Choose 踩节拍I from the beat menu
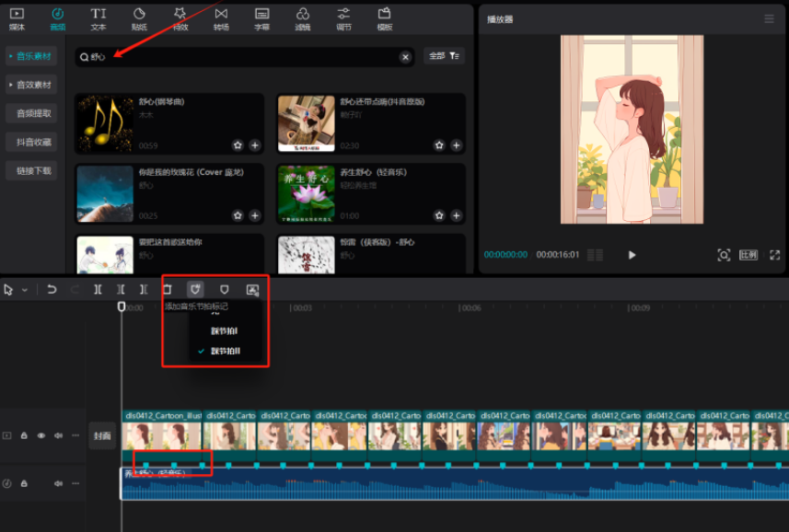789x532 pixels. pyautogui.click(x=225, y=330)
